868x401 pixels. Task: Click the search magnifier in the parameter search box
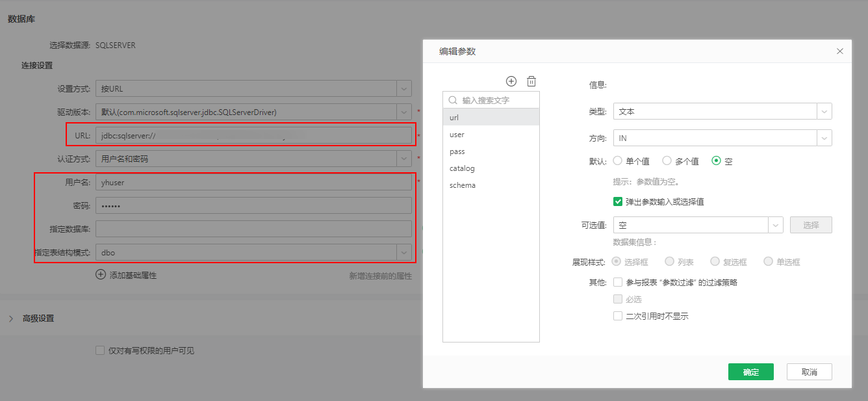(452, 100)
